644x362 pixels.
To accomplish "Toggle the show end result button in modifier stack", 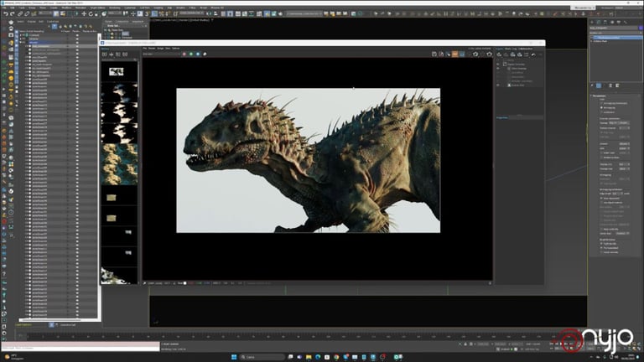I will (x=599, y=85).
